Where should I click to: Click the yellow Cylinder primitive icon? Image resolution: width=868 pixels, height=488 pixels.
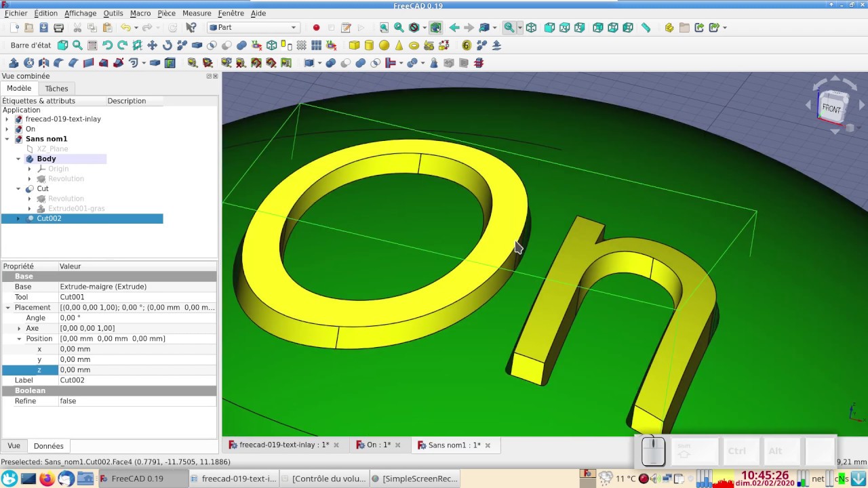369,45
